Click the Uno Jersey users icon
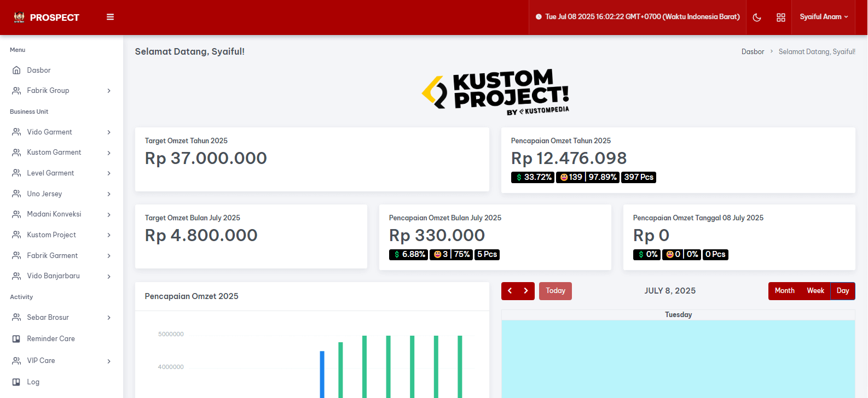868x398 pixels. pos(16,194)
